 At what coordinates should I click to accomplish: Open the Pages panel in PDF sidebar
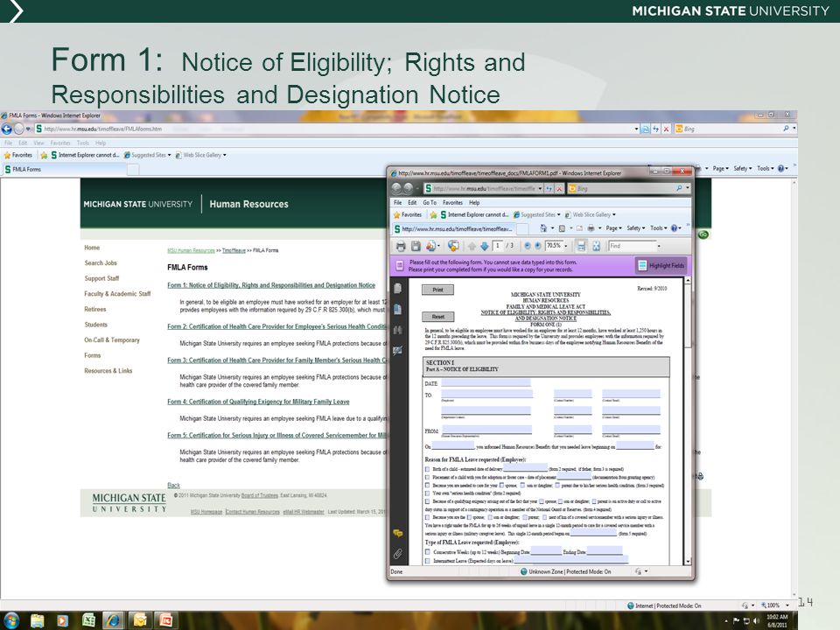click(x=397, y=289)
